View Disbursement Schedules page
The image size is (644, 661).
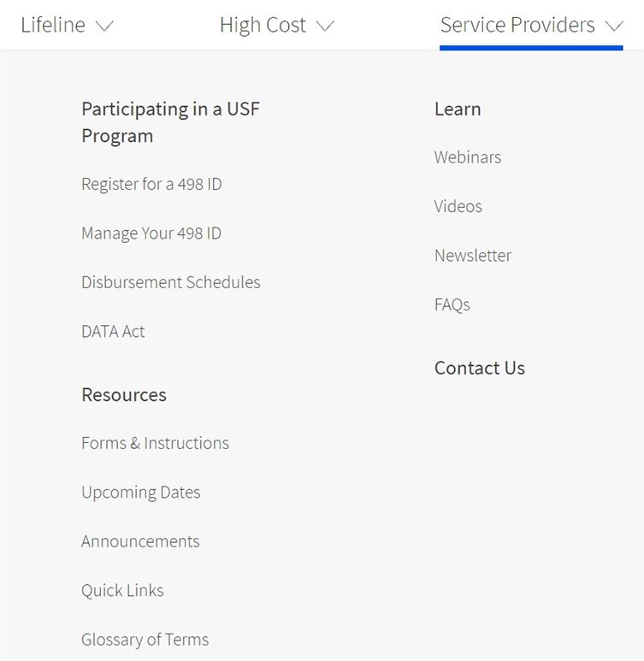click(171, 282)
